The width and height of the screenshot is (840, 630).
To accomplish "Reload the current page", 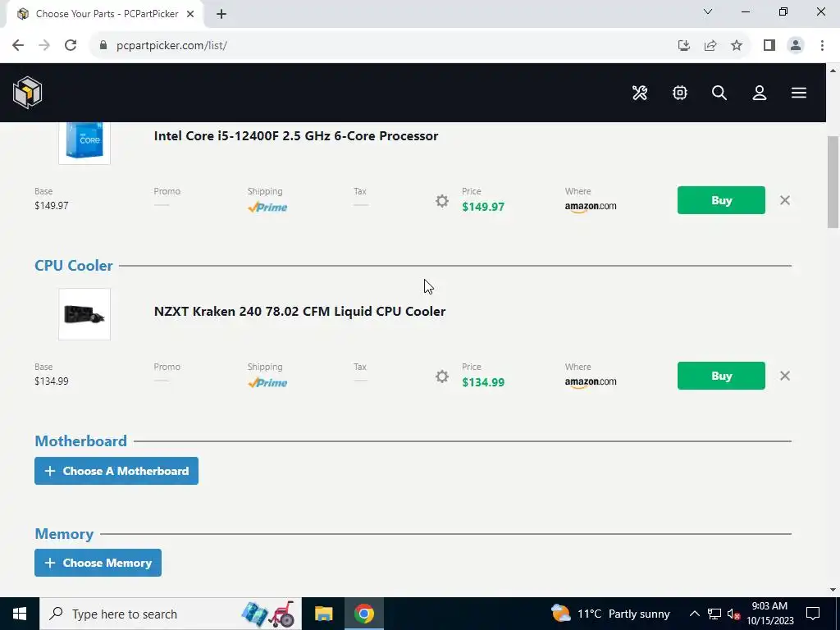I will (x=71, y=46).
